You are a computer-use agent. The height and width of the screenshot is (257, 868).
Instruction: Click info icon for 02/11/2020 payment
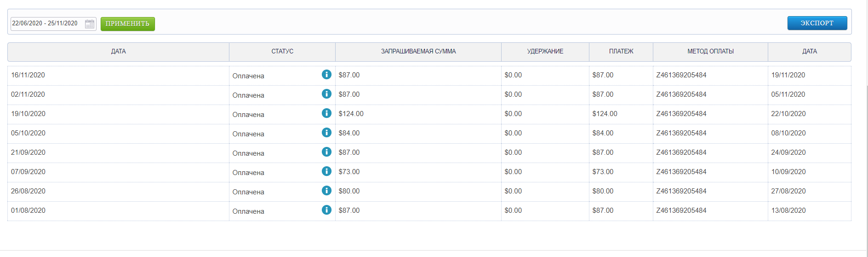pos(326,94)
